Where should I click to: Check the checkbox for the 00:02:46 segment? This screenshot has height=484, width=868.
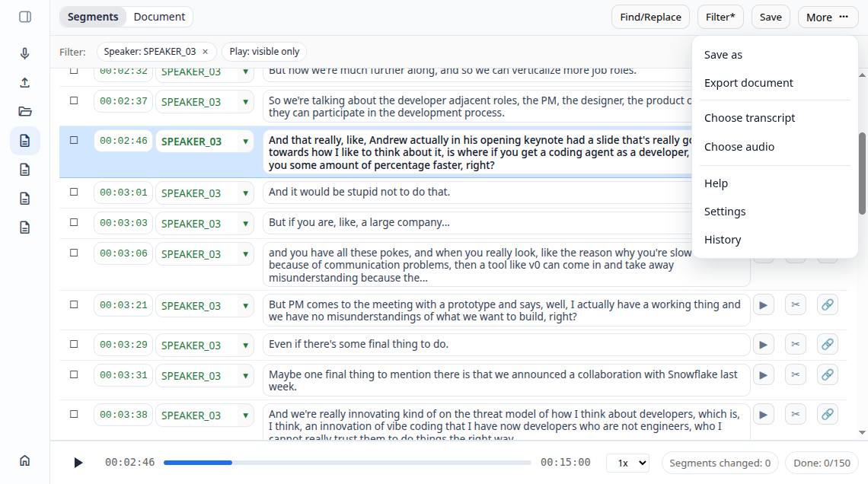tap(74, 140)
